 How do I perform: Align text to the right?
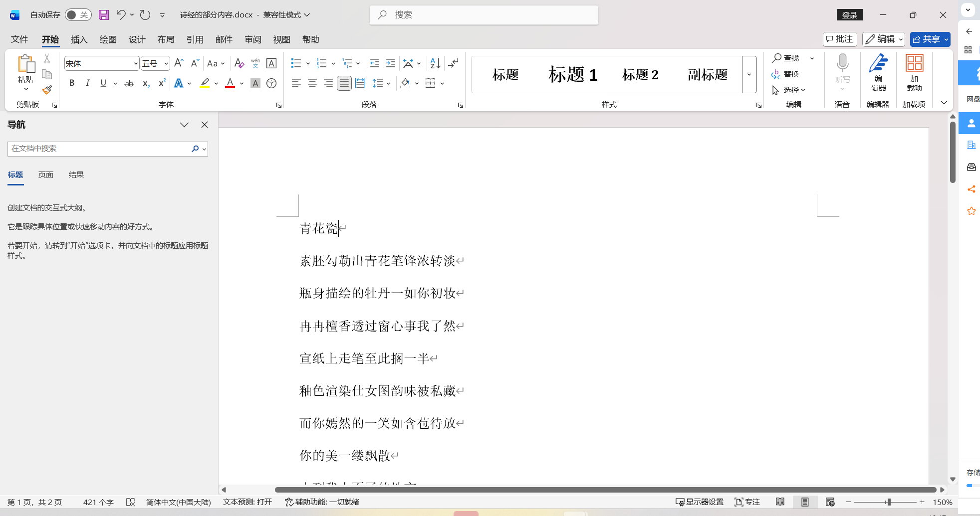pos(328,83)
